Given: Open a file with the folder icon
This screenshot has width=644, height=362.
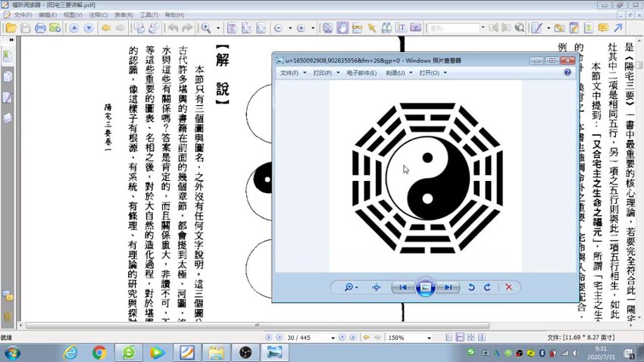Looking at the screenshot, I should click(11, 28).
